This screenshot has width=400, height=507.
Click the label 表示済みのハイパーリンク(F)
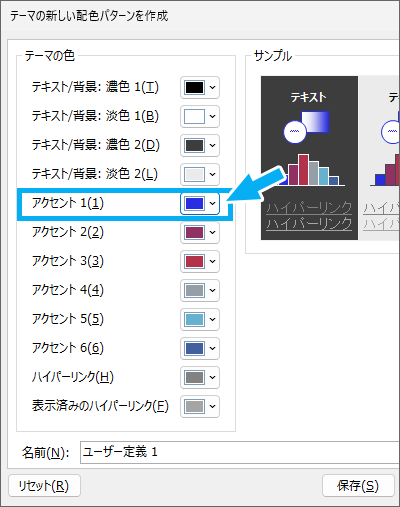(100, 406)
